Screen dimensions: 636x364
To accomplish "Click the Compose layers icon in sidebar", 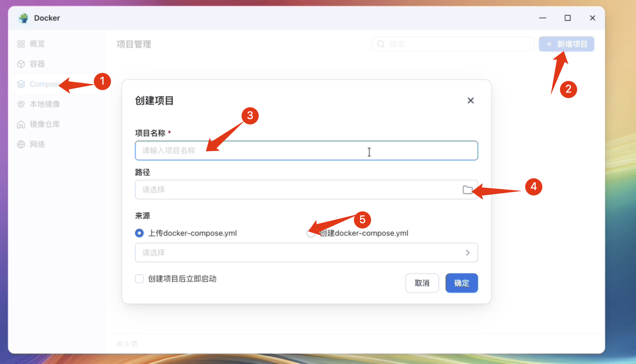I will [21, 84].
